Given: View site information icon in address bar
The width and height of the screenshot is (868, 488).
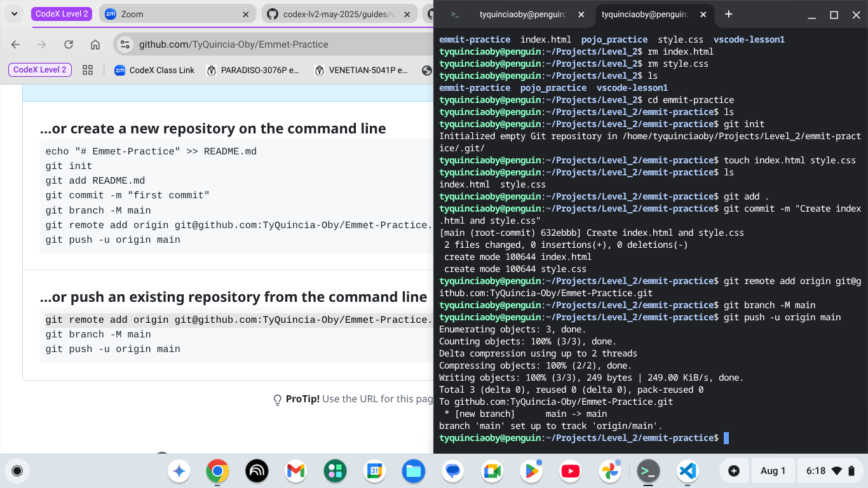Looking at the screenshot, I should coord(125,44).
